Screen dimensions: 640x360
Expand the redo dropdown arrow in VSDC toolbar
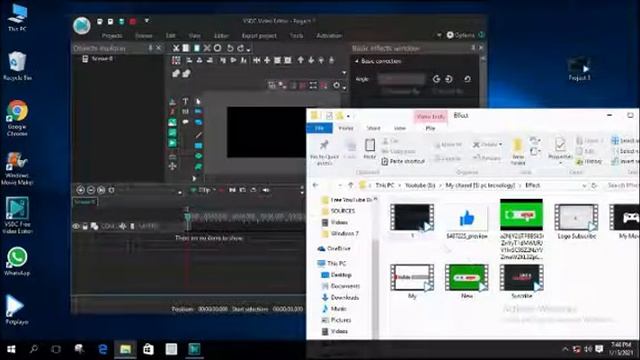click(x=248, y=50)
